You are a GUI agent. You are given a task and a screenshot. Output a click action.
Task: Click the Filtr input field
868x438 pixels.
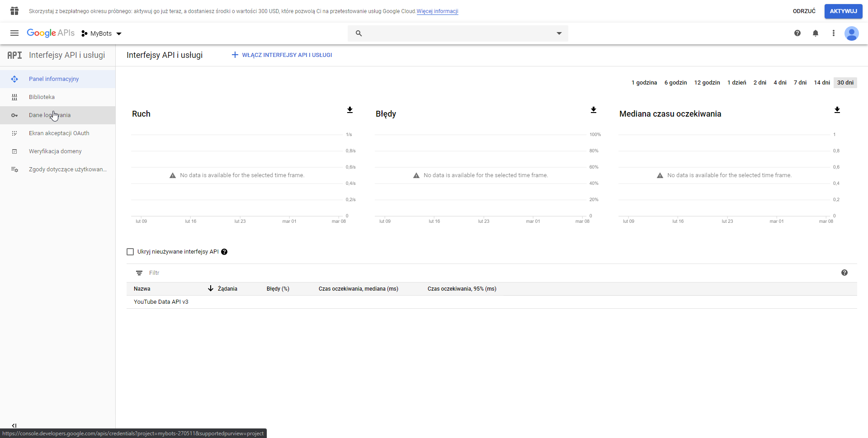[x=271, y=273]
